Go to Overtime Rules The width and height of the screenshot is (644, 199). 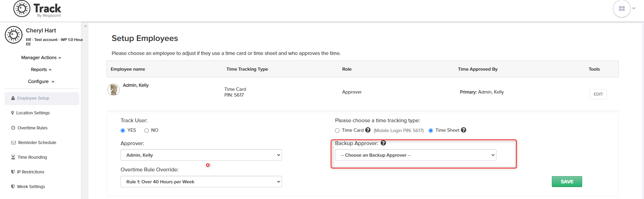pyautogui.click(x=32, y=128)
